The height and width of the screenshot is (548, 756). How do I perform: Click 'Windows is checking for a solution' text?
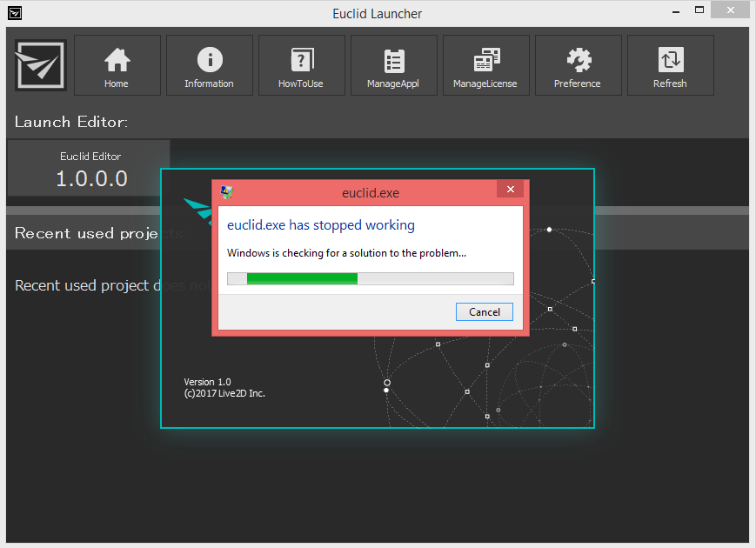click(x=346, y=253)
